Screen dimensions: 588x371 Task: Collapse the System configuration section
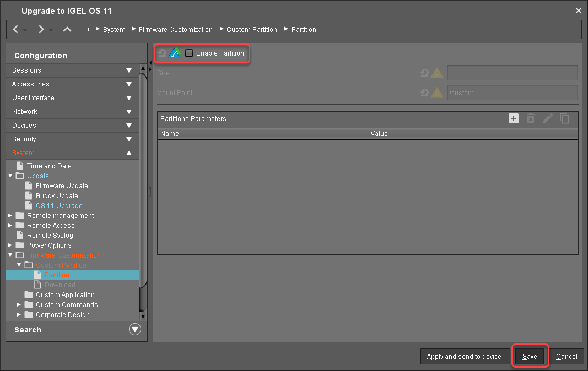point(129,153)
